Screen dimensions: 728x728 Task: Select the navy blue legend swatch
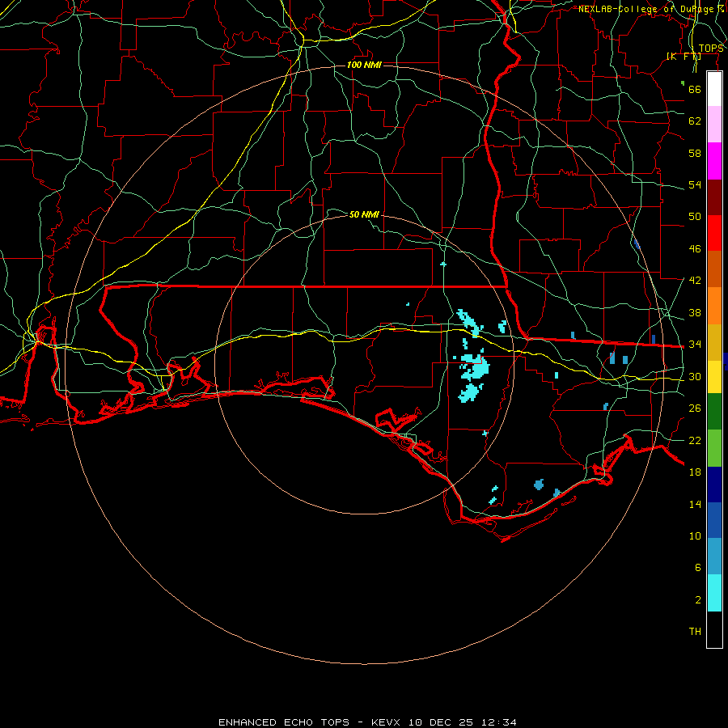point(714,485)
